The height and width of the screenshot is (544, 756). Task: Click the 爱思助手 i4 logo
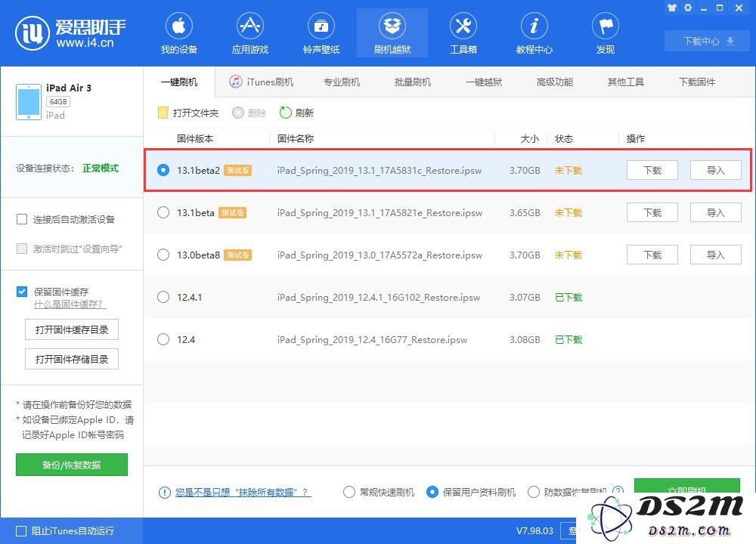coord(70,32)
